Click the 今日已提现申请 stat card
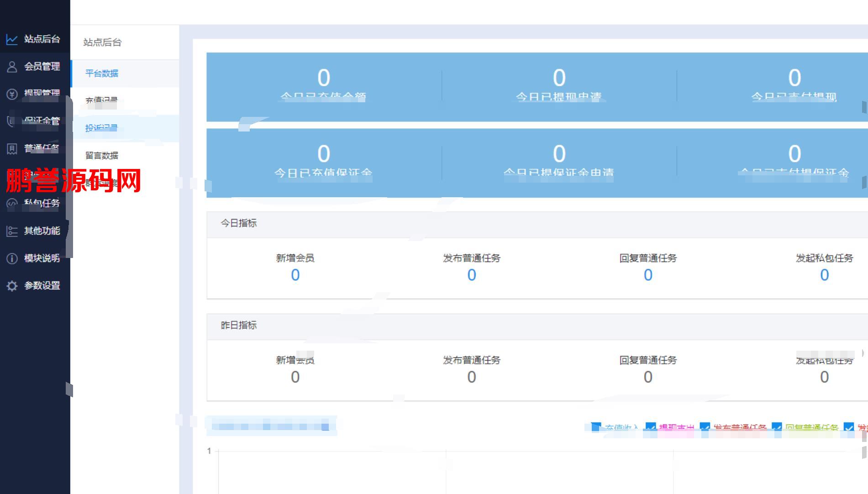The image size is (868, 494). pos(559,87)
